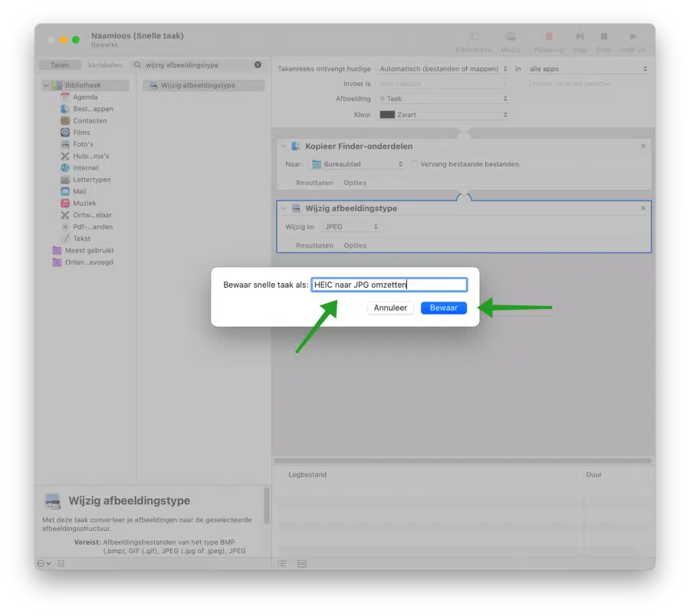Click the description panel vertical scrollbar
The height and width of the screenshot is (616, 690).
pos(266,506)
